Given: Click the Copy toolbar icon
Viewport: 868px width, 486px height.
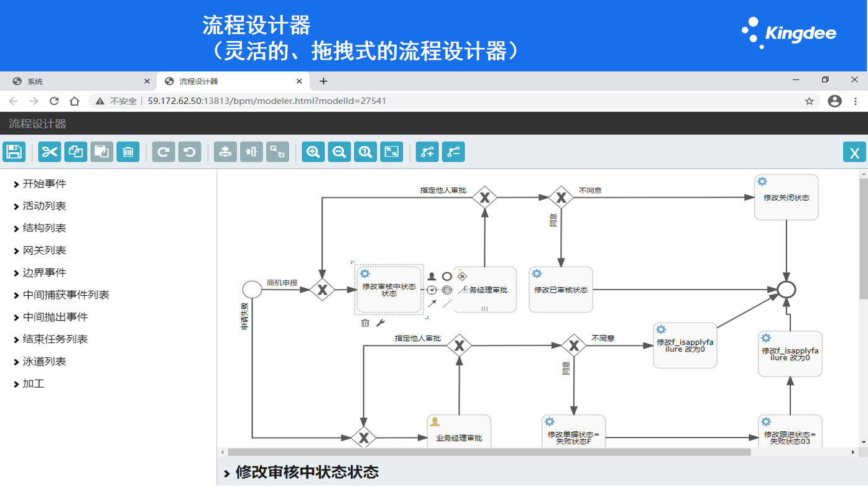Looking at the screenshot, I should [76, 152].
